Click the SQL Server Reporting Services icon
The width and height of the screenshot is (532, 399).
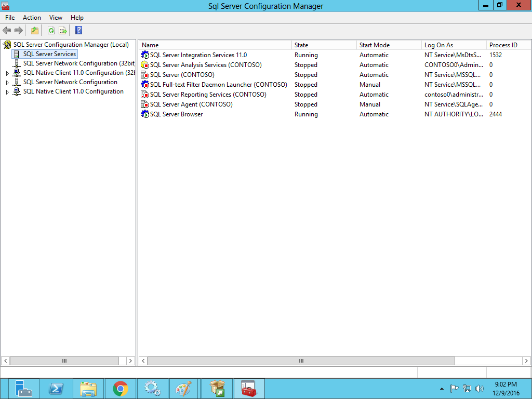point(145,95)
